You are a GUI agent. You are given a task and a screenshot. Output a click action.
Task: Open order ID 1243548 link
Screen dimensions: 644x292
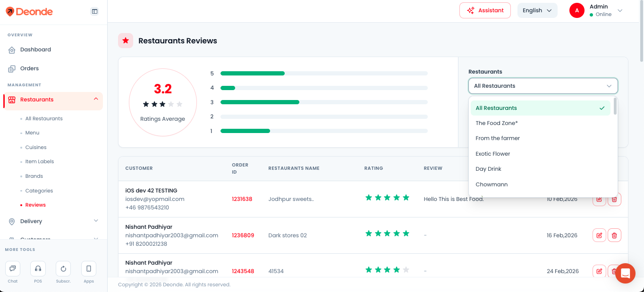tap(243, 271)
